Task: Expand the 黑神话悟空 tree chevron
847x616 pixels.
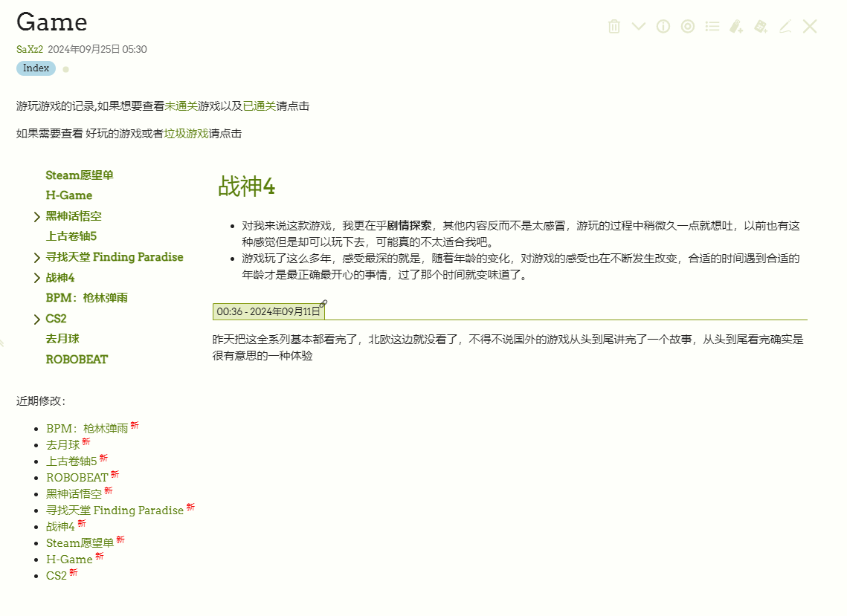Action: 36,216
